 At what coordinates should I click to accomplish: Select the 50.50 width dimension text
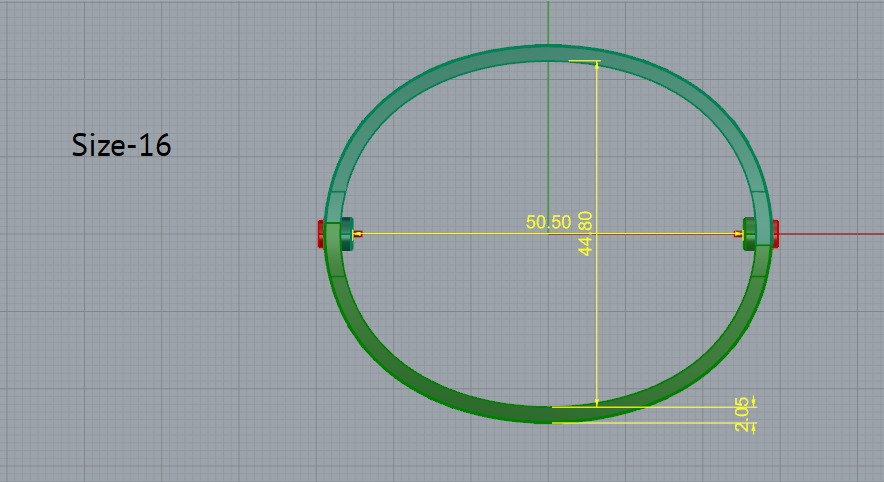(x=548, y=222)
